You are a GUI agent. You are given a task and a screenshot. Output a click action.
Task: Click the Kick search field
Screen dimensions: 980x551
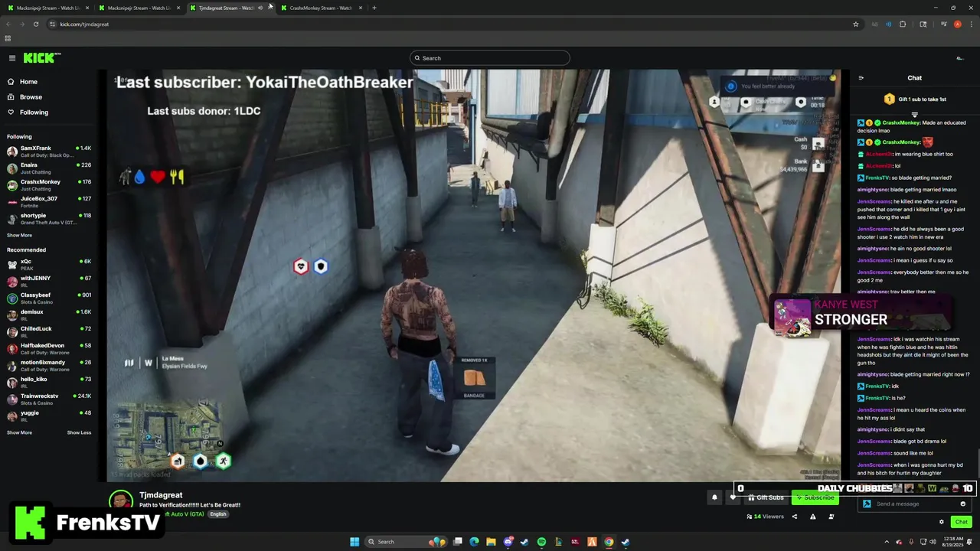coord(490,58)
